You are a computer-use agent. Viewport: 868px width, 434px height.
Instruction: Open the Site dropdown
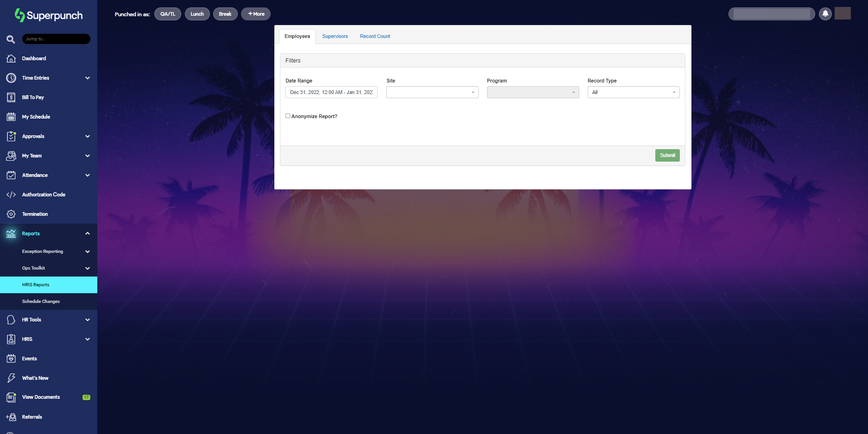pyautogui.click(x=432, y=92)
